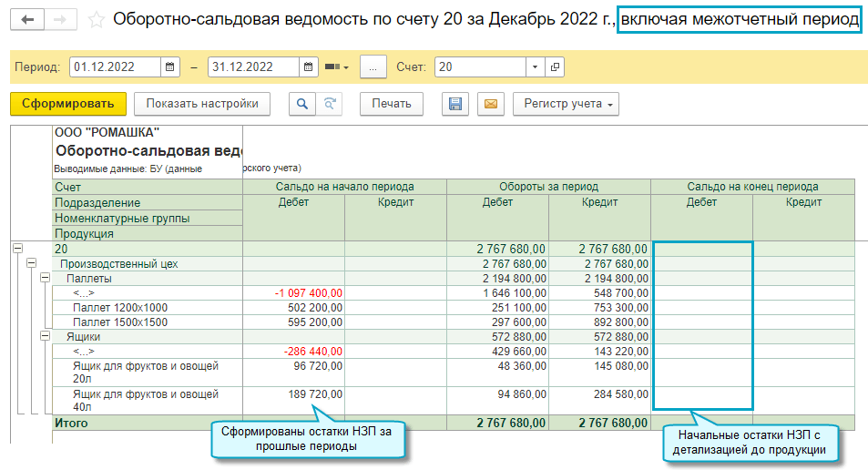Click the Обороты за период header
This screenshot has height=470, width=868.
[x=548, y=187]
